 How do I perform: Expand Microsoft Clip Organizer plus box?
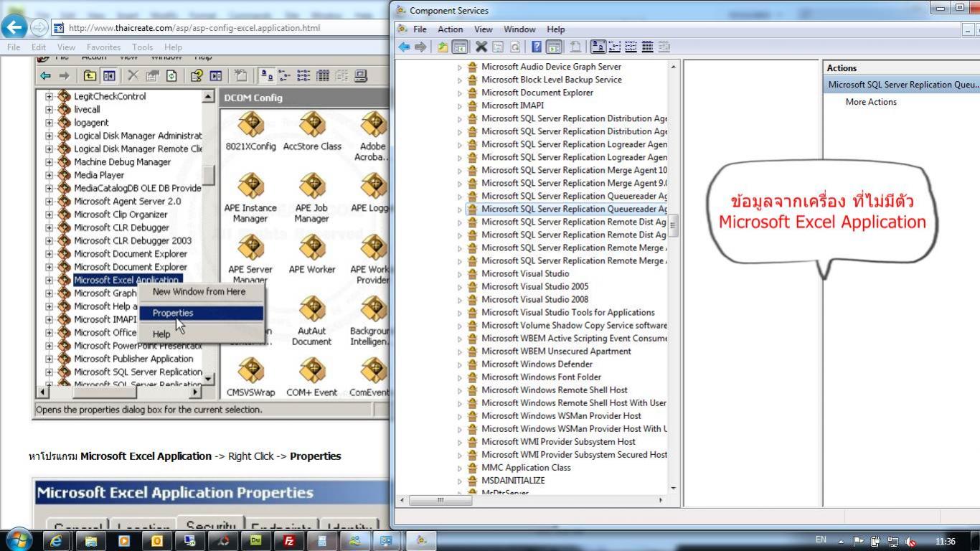[x=49, y=215]
